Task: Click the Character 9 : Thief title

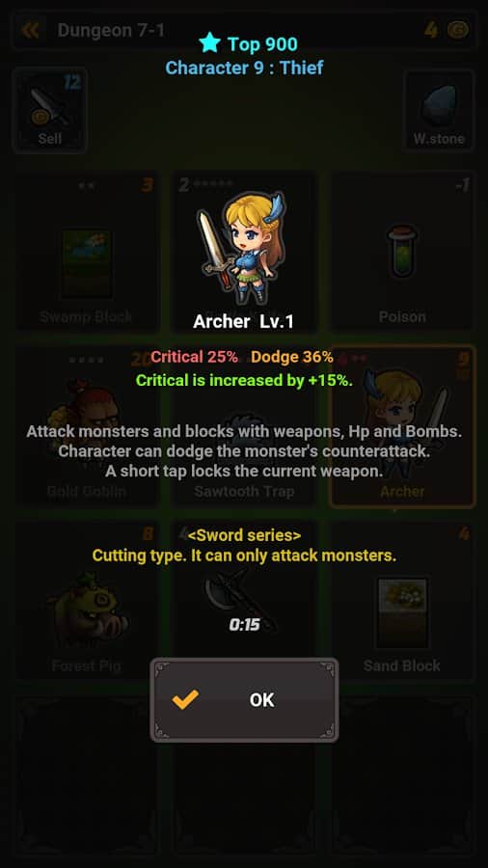Action: point(244,68)
